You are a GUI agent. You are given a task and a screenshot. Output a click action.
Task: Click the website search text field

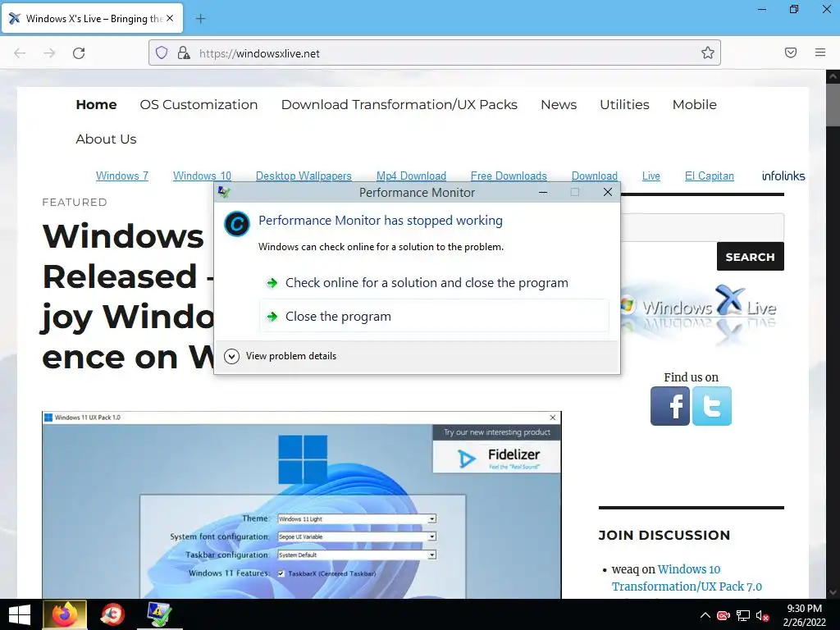pos(702,227)
